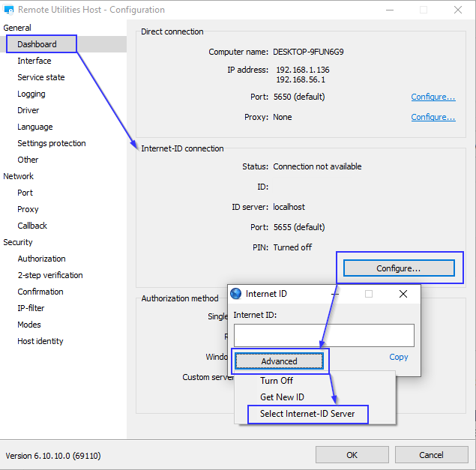This screenshot has width=476, height=470.
Task: Go to Logging settings
Action: point(31,94)
